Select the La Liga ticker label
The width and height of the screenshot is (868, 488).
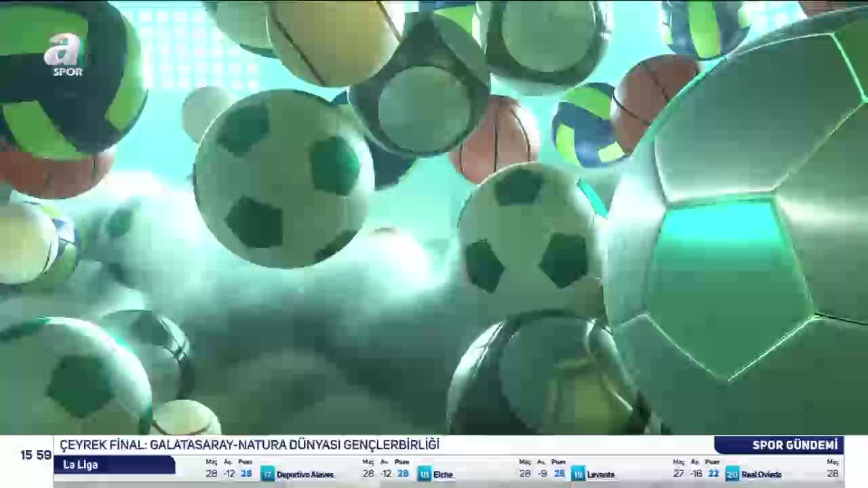click(114, 465)
